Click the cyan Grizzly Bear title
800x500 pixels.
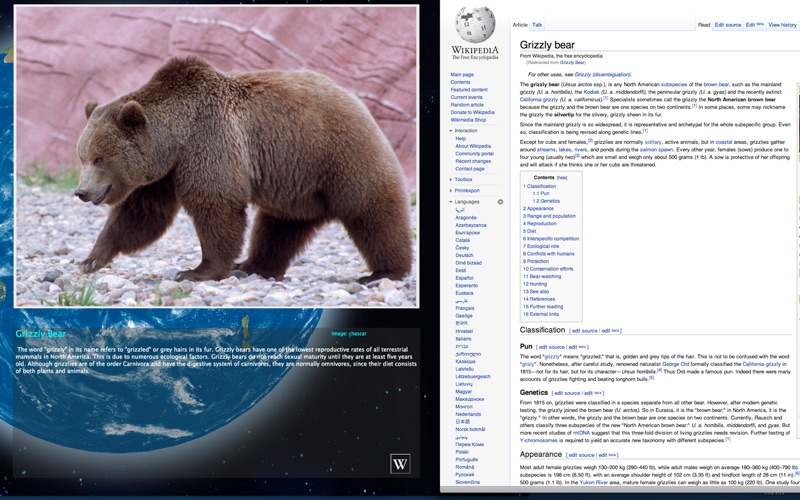pos(41,334)
